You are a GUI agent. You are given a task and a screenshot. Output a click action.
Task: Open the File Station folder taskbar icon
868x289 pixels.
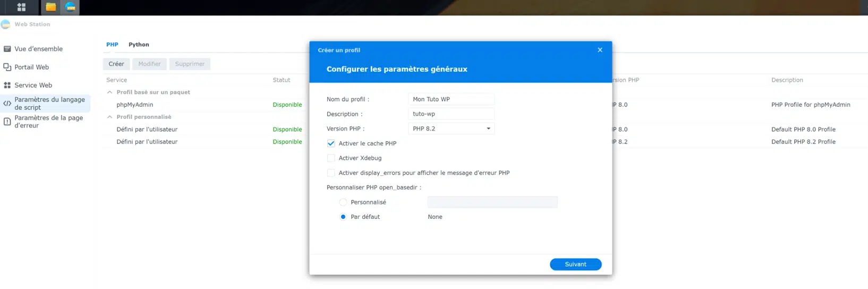50,7
